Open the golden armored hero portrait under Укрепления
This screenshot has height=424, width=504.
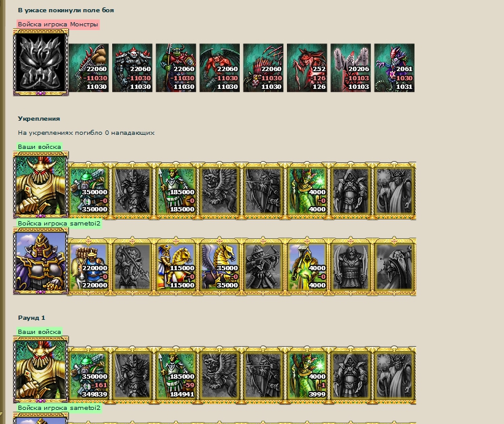click(x=41, y=185)
